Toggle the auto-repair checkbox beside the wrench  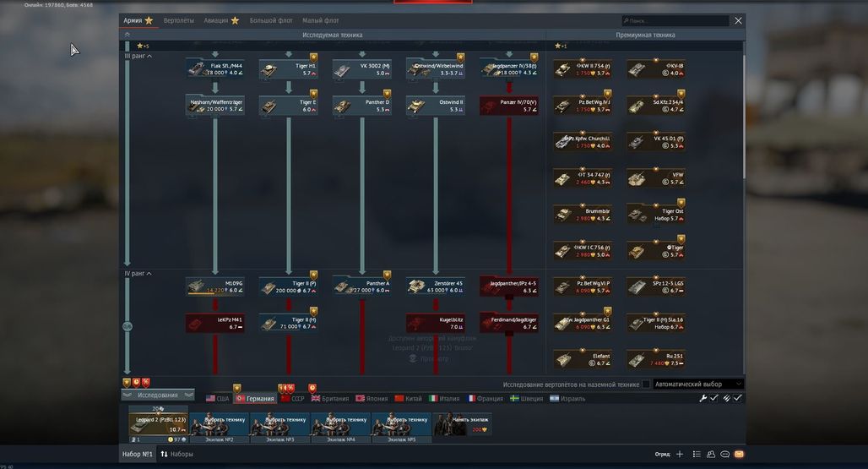pyautogui.click(x=714, y=398)
